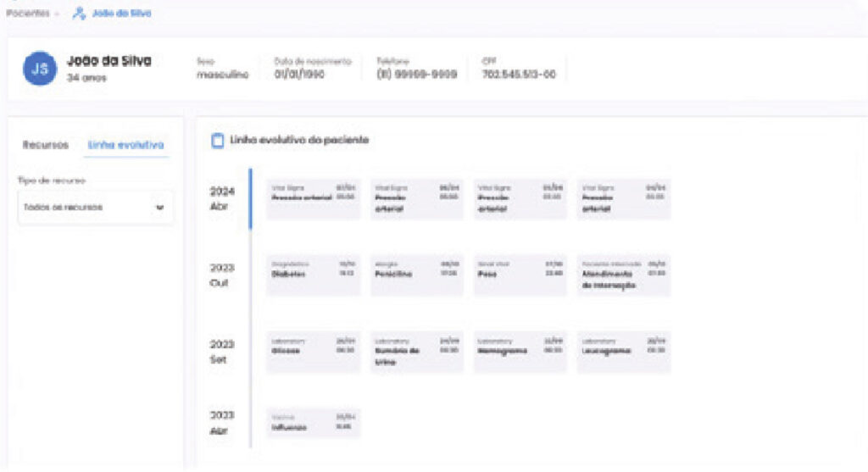This screenshot has height=472, width=868.
Task: Open the Diabetes diagnosis card
Action: coord(313,275)
